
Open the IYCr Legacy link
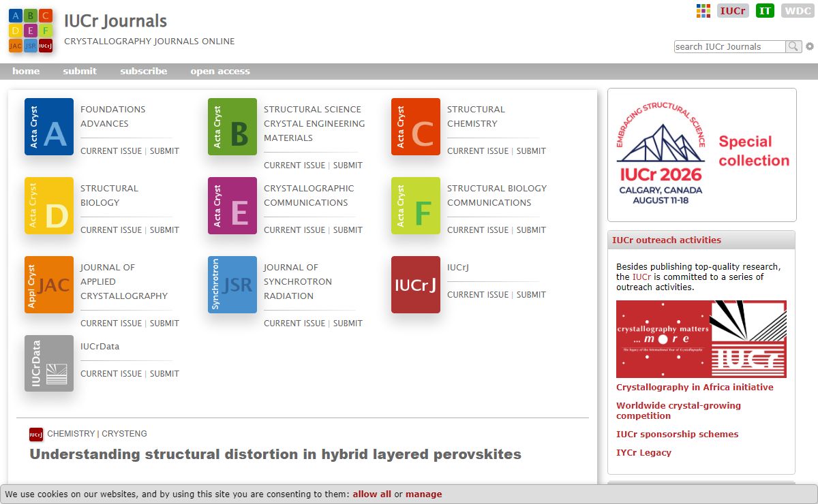click(643, 453)
